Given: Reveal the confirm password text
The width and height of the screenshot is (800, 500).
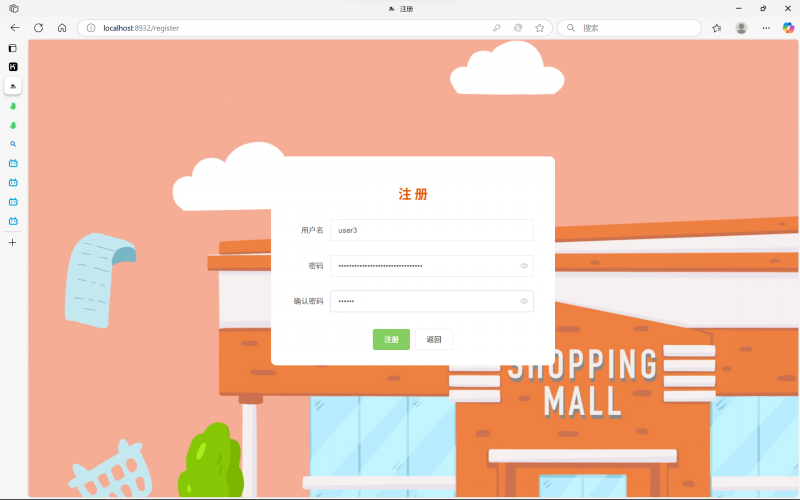Looking at the screenshot, I should pos(524,301).
